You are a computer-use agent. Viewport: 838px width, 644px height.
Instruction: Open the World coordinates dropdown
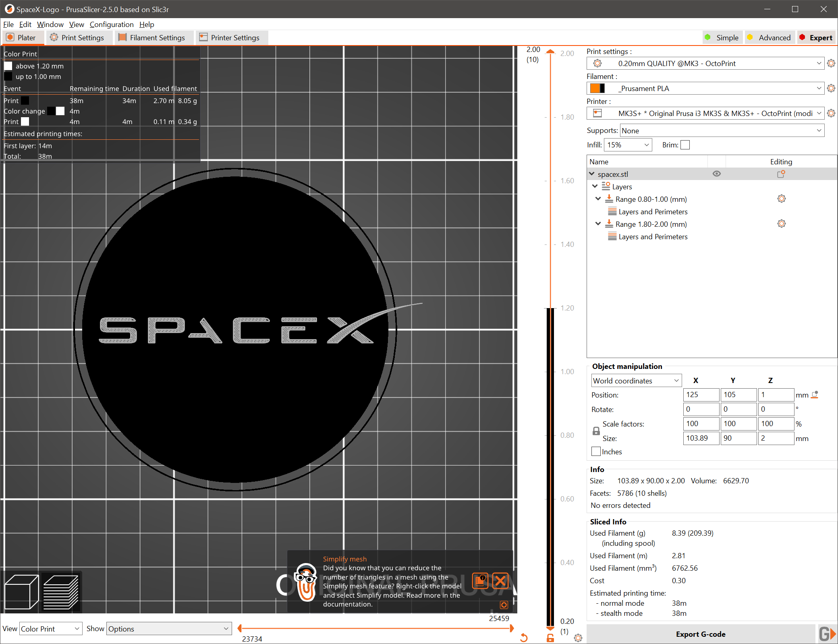coord(636,380)
